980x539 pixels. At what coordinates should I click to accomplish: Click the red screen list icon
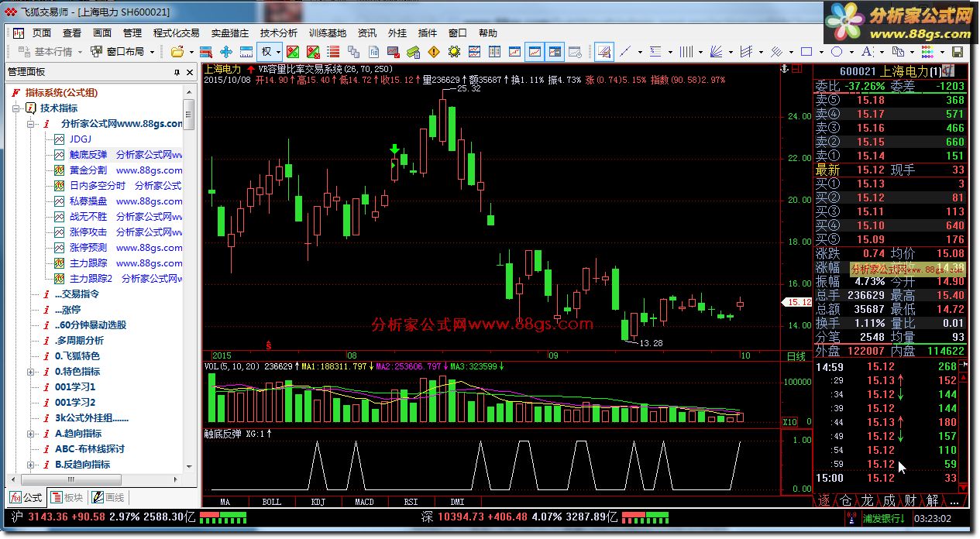(x=206, y=52)
